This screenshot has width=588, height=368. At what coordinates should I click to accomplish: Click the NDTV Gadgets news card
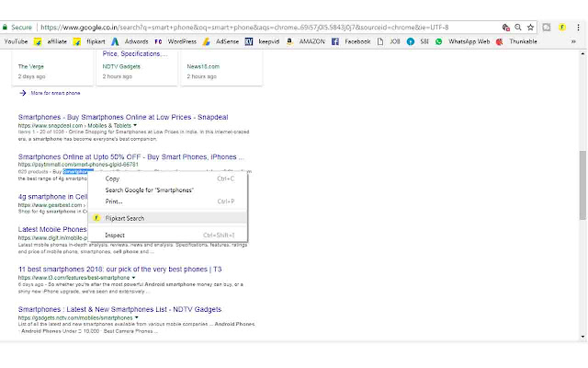(x=137, y=67)
